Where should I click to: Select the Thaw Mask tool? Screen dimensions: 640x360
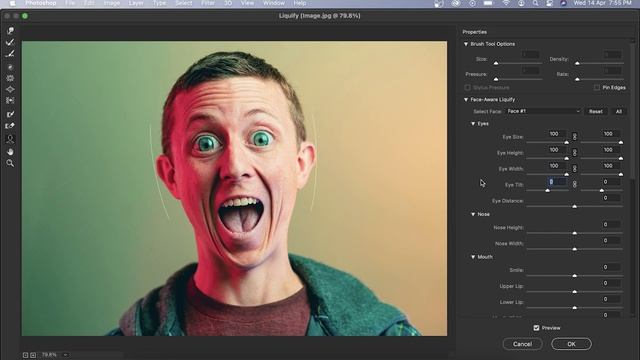[10, 125]
